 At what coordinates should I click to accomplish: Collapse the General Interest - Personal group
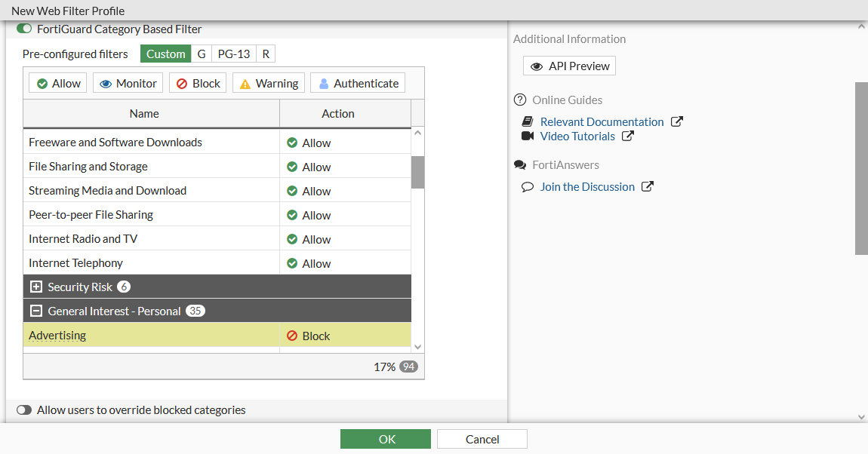click(35, 311)
